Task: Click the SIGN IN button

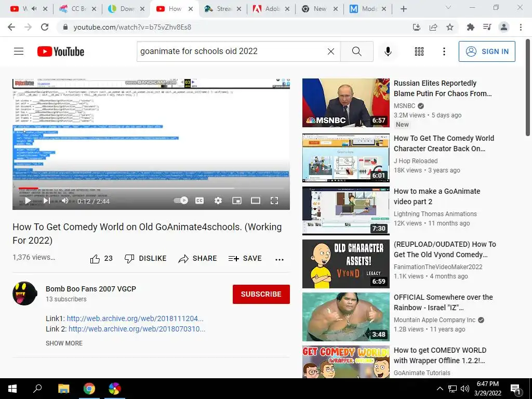Action: click(x=487, y=51)
